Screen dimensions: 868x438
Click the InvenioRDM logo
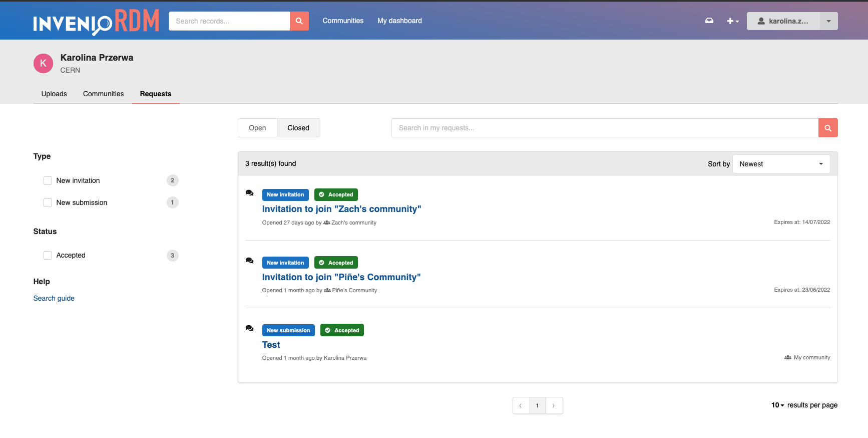pos(96,22)
